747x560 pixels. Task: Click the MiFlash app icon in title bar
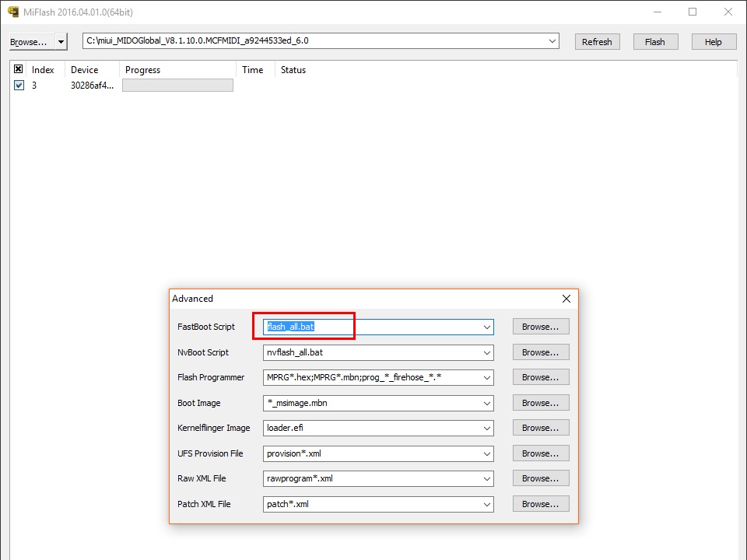[13, 12]
